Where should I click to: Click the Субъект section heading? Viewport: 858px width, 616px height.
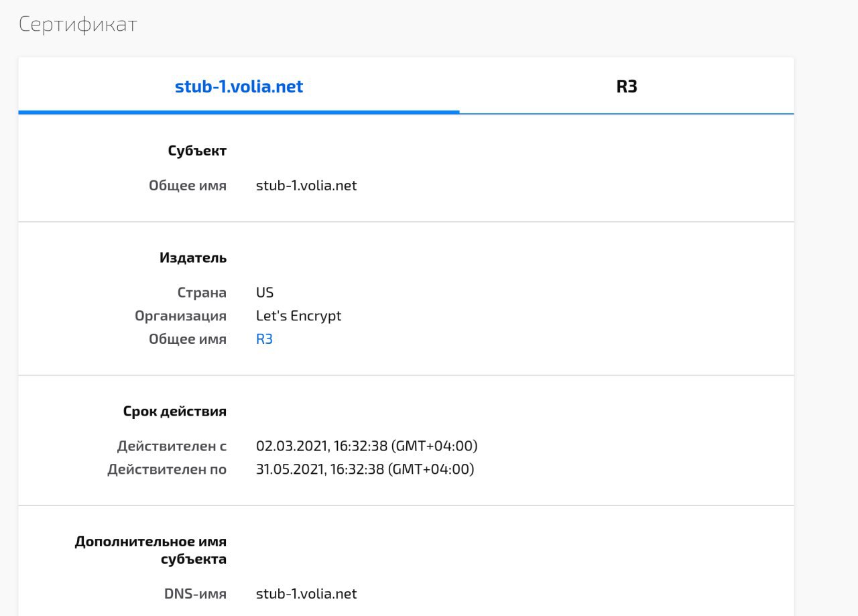(x=197, y=151)
